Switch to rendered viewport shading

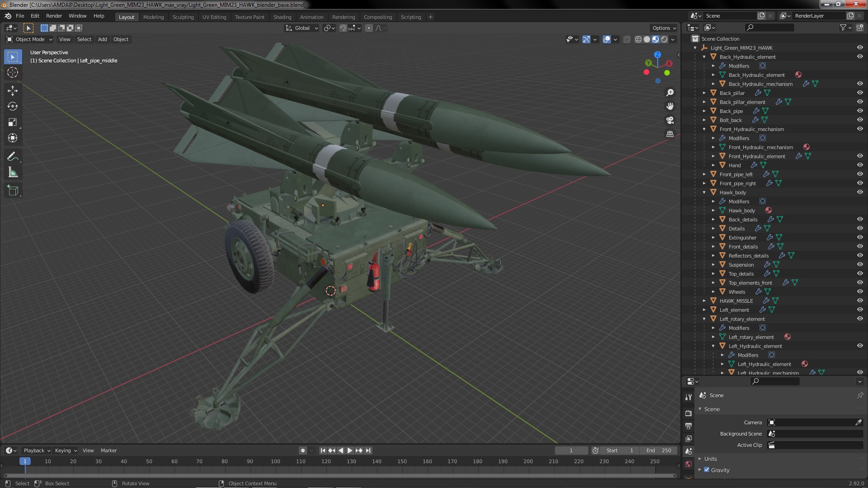click(x=664, y=39)
